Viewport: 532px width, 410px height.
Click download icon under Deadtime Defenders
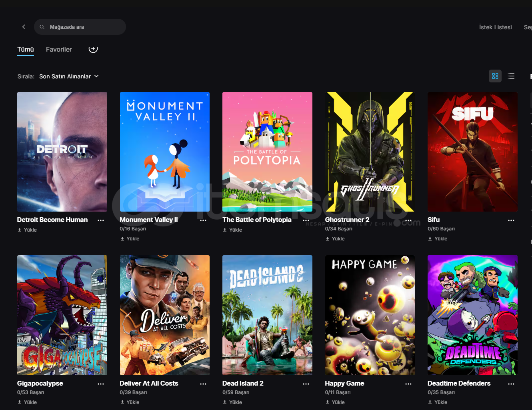coord(430,402)
